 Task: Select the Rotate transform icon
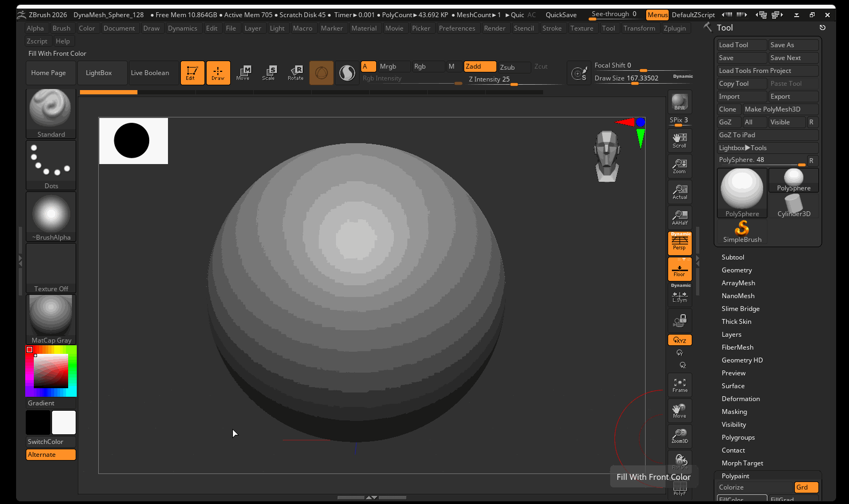pos(296,73)
